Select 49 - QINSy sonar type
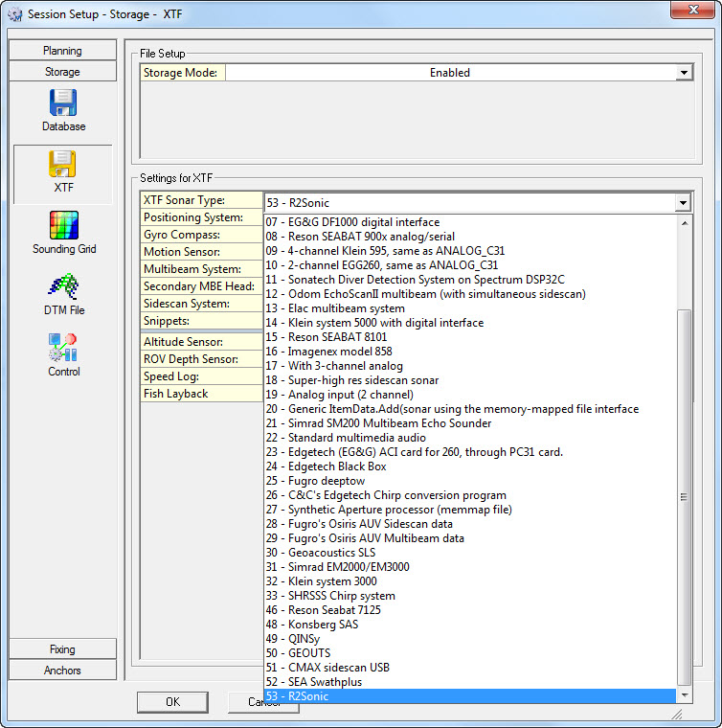The height and width of the screenshot is (728, 722). coord(297,639)
